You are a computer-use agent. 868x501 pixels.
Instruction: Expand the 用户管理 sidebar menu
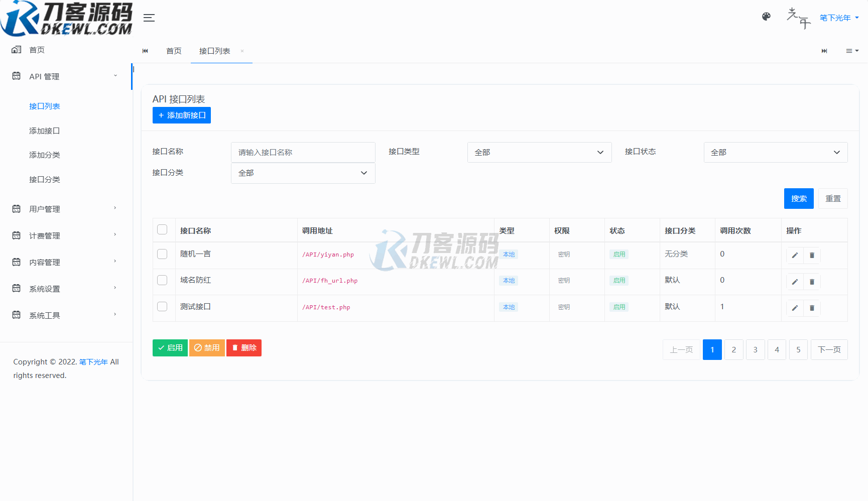pos(65,209)
